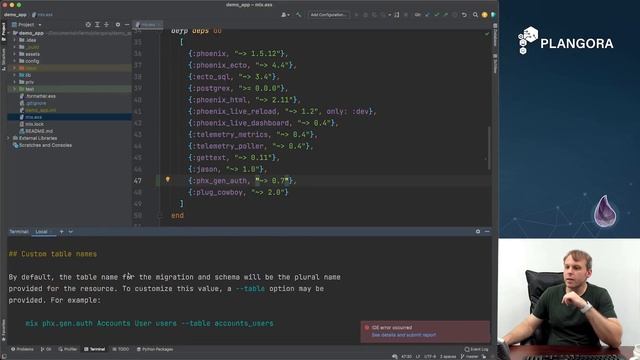
Task: Add a new terminal session tab
Action: pos(62,231)
